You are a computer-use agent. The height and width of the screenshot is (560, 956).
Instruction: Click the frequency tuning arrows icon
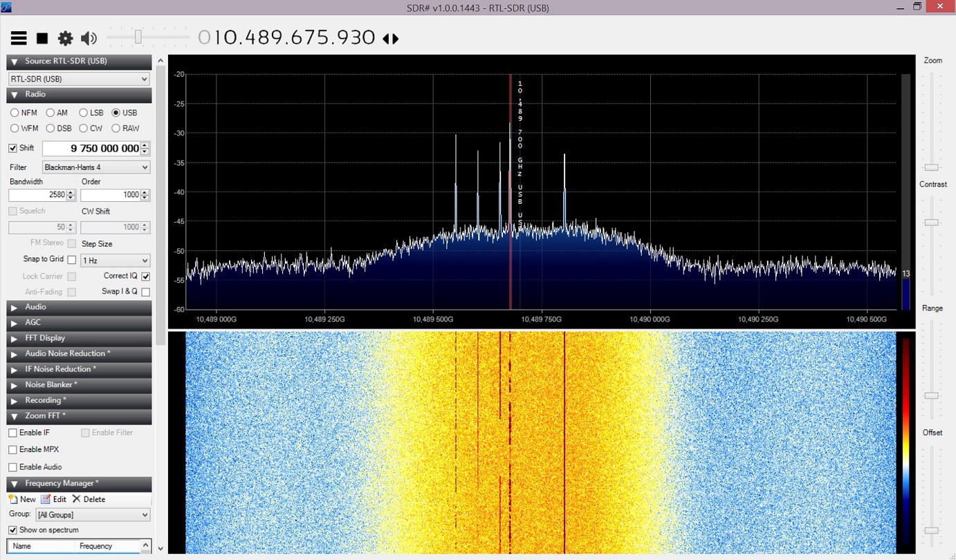tap(391, 39)
